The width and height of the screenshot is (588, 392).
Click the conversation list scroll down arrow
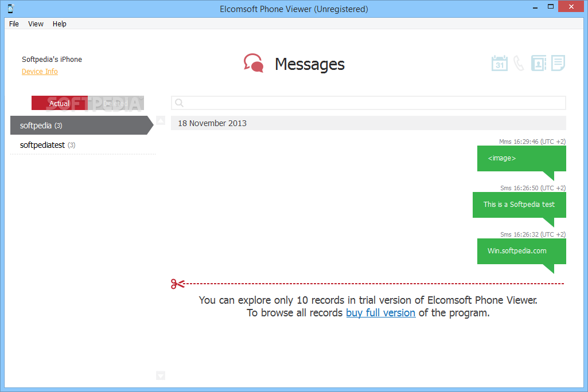click(x=161, y=375)
